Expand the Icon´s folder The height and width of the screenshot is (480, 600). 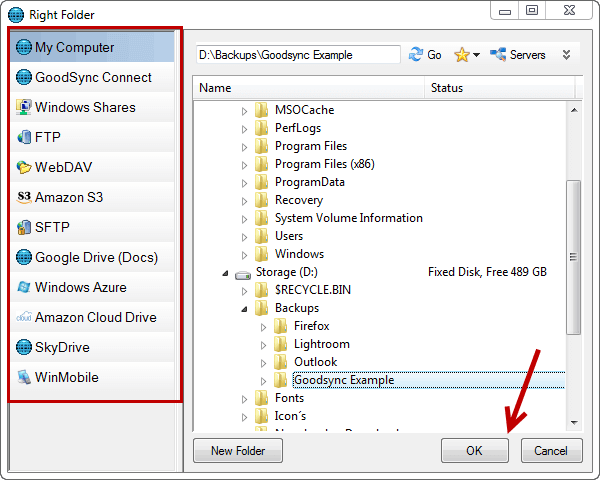244,417
